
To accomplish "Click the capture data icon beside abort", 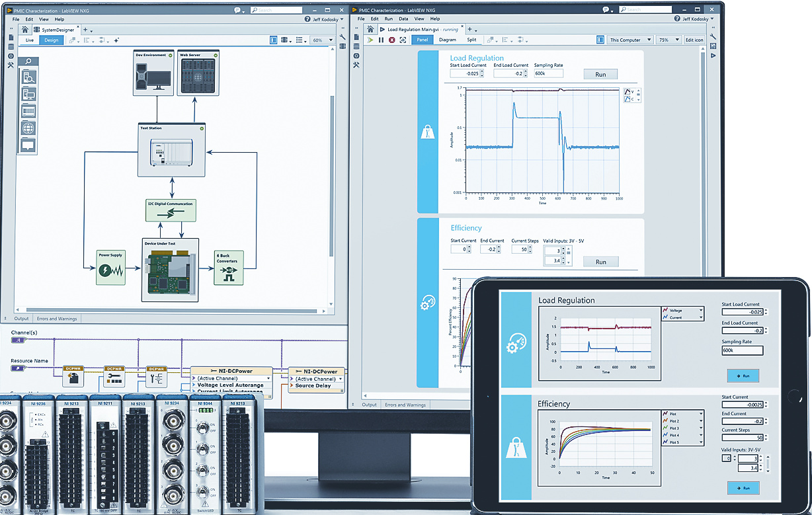I will [x=402, y=40].
